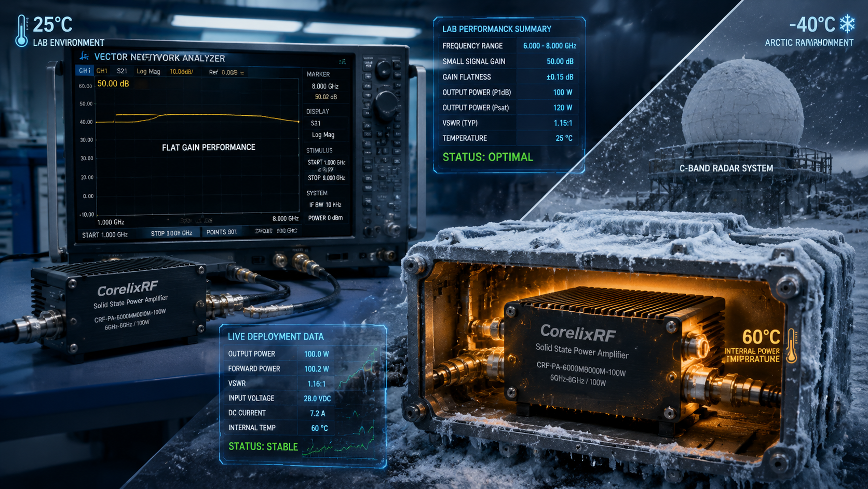The image size is (868, 489).
Task: Click the LIVE DEPLOYMENT DATA panel title
Action: coord(276,337)
